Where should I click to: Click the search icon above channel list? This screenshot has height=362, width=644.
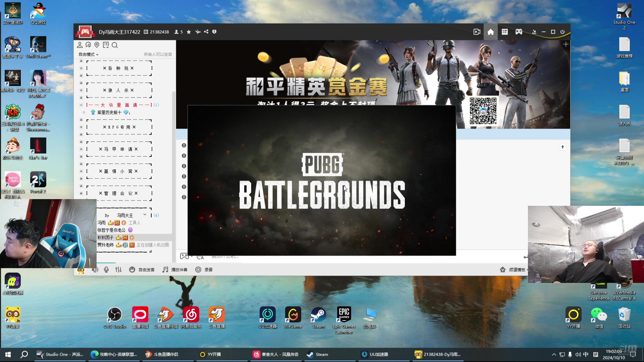[115, 45]
